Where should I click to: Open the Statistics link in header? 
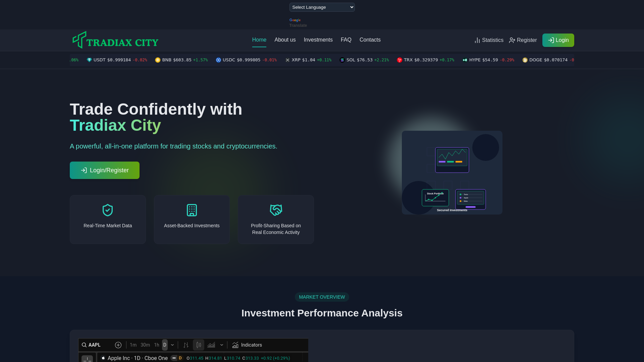(489, 40)
